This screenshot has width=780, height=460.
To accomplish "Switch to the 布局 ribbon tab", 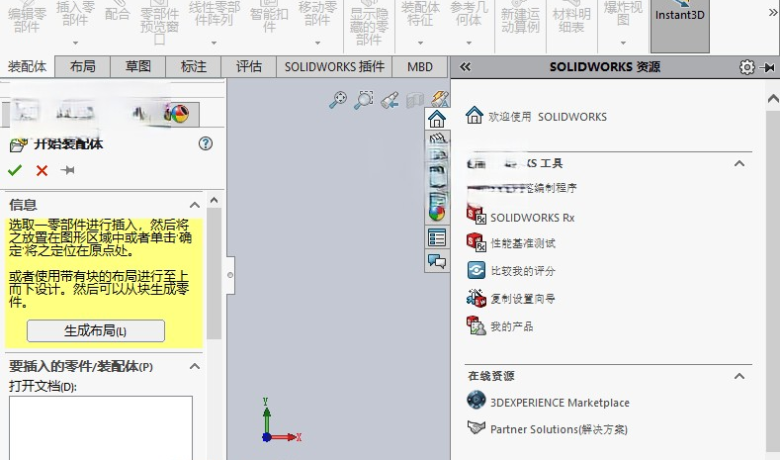I will coord(83,67).
